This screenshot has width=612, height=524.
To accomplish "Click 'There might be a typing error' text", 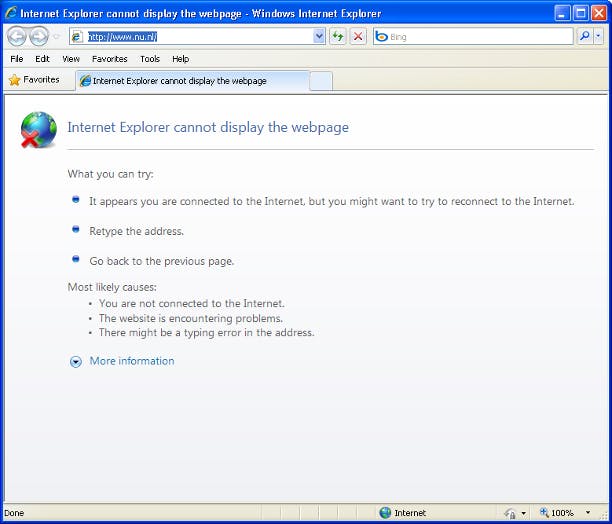I will 206,333.
